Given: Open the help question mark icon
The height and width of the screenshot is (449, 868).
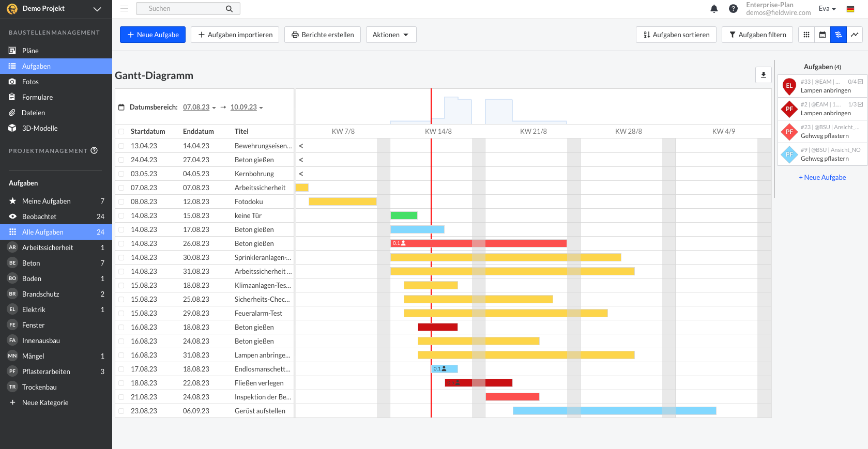Looking at the screenshot, I should click(x=733, y=9).
